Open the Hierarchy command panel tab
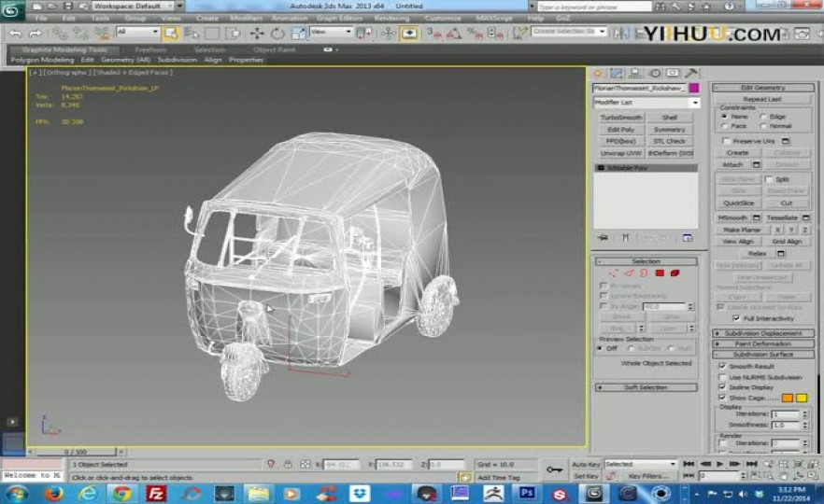The height and width of the screenshot is (504, 824). click(635, 73)
